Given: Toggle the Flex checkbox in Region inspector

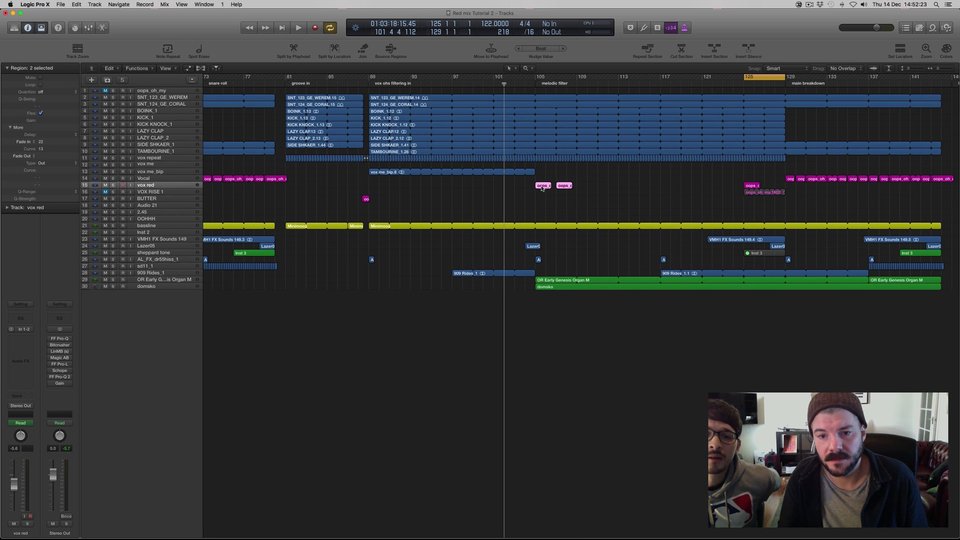Looking at the screenshot, I should point(41,113).
